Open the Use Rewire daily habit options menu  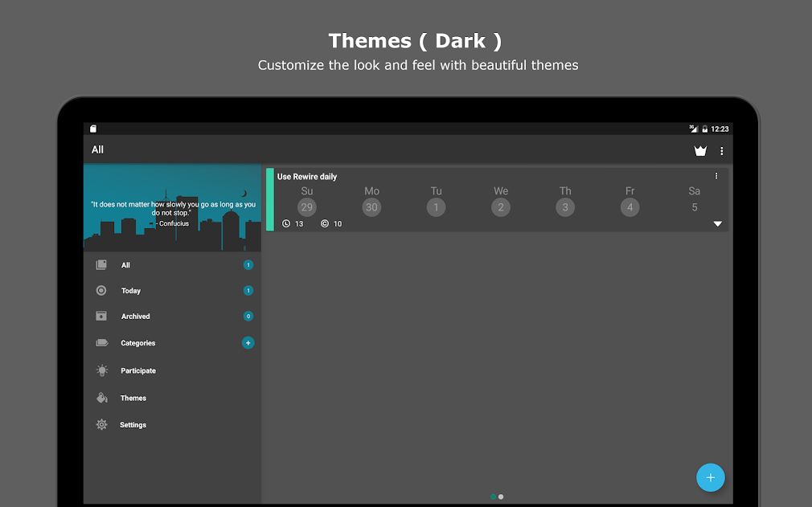(x=716, y=176)
